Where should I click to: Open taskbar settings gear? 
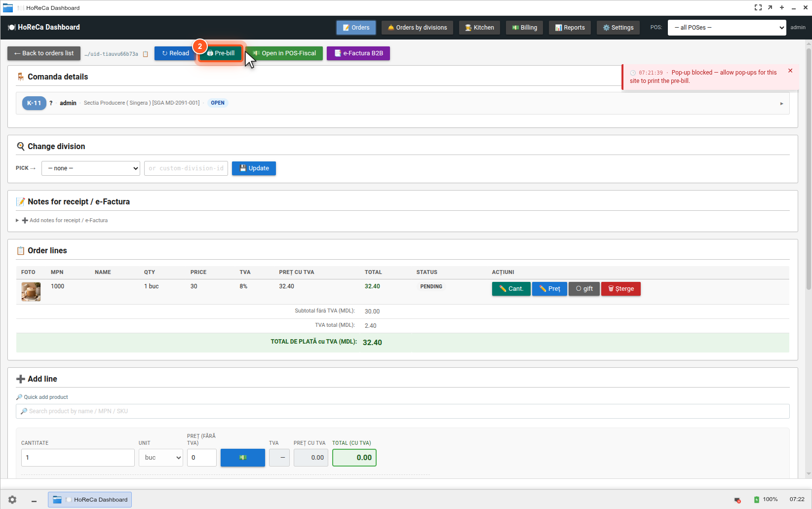point(12,500)
